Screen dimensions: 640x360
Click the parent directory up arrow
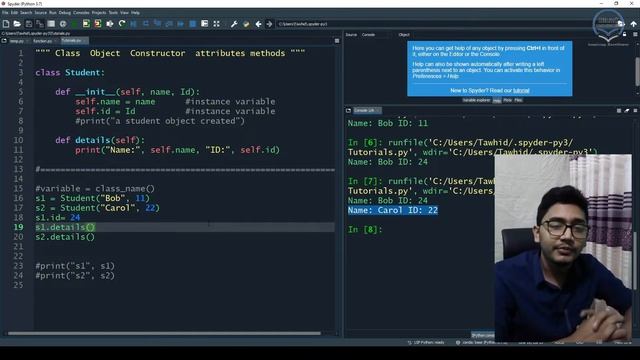click(633, 24)
